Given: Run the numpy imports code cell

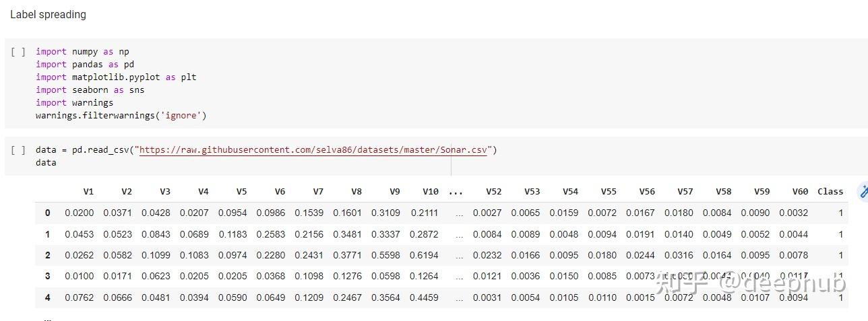Looking at the screenshot, I should 18,52.
